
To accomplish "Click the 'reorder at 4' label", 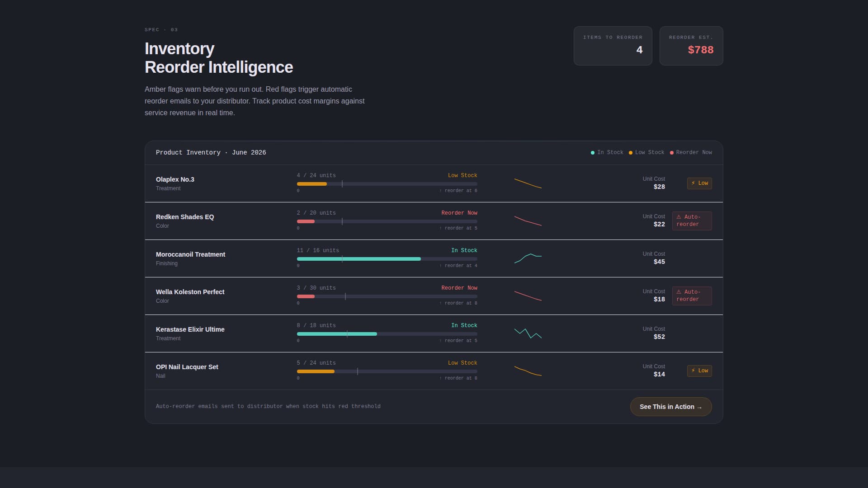I will point(458,266).
